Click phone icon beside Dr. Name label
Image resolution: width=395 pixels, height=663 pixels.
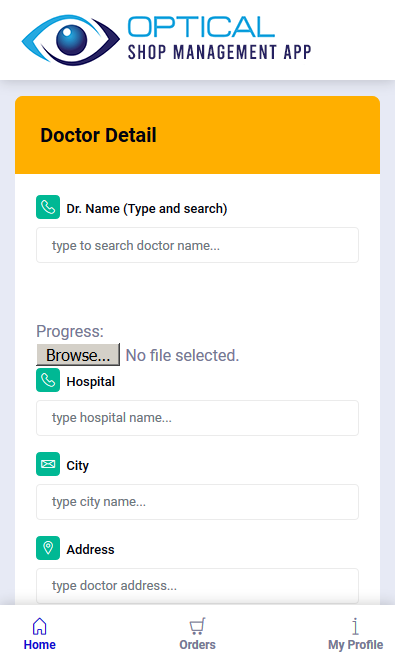pyautogui.click(x=48, y=207)
